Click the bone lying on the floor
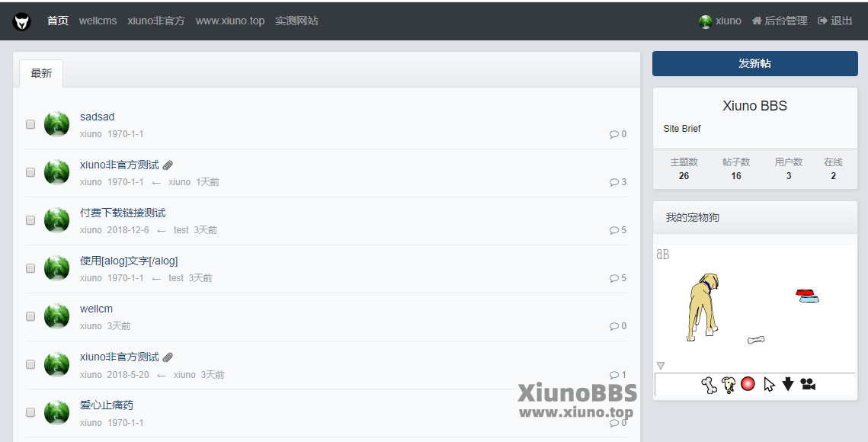 (756, 340)
